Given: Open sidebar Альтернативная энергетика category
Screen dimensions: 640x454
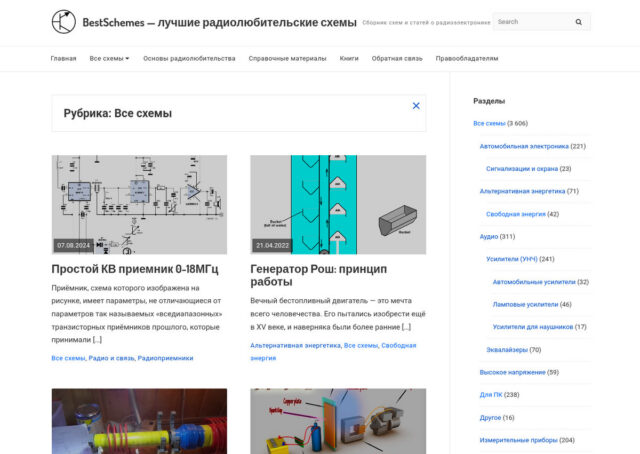Looking at the screenshot, I should pos(522,191).
